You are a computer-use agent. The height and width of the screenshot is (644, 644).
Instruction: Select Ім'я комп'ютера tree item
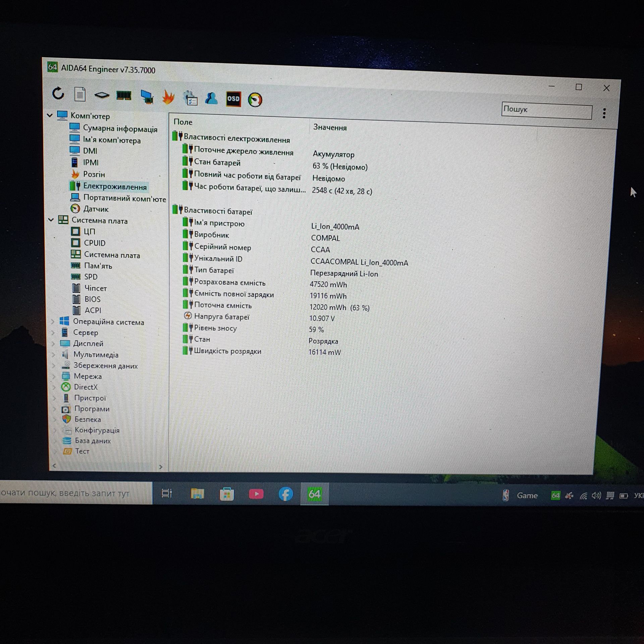point(112,140)
